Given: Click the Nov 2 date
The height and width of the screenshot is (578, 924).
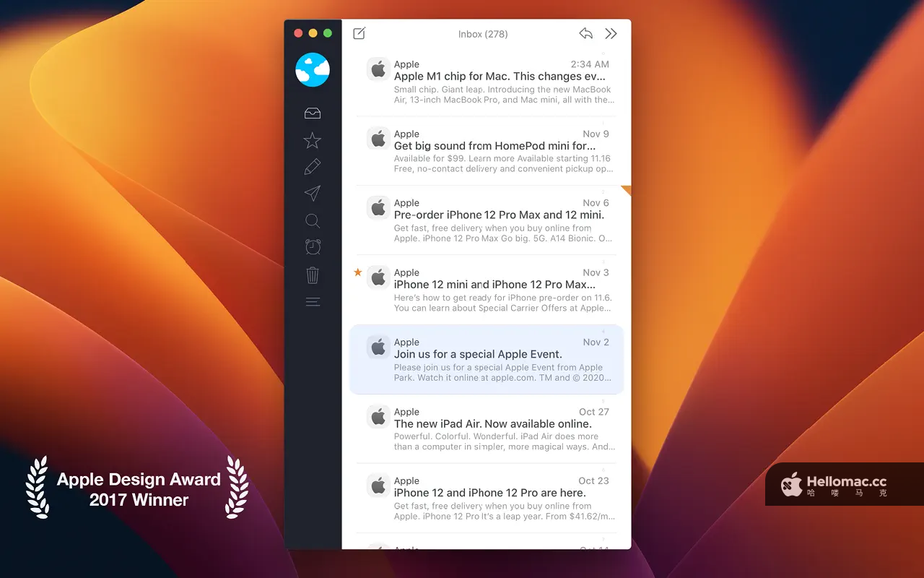Looking at the screenshot, I should (x=596, y=342).
